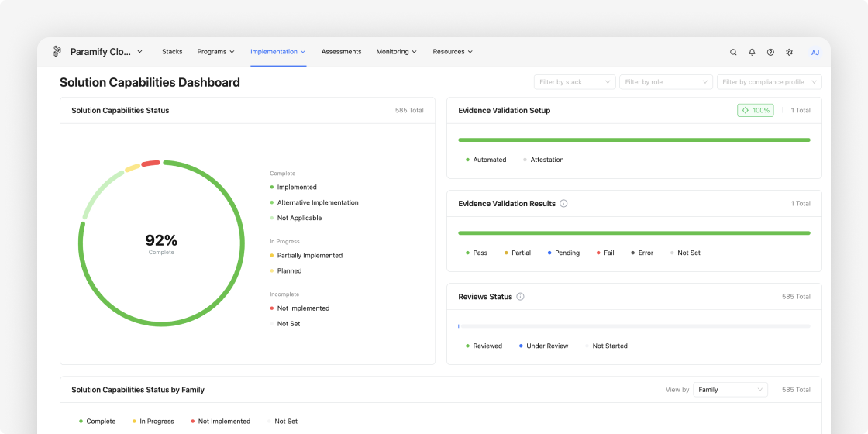Viewport: 868px width, 434px height.
Task: Open the settings gear icon
Action: 790,52
